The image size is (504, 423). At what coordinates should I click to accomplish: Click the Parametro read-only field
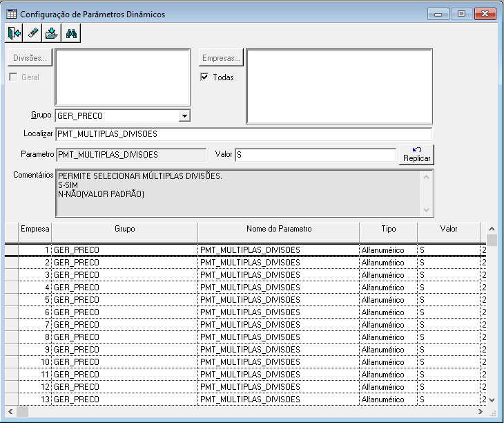pos(131,155)
